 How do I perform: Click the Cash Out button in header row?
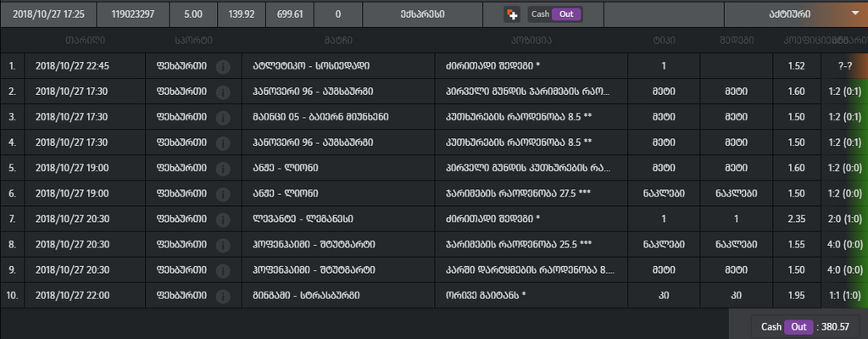click(x=555, y=14)
